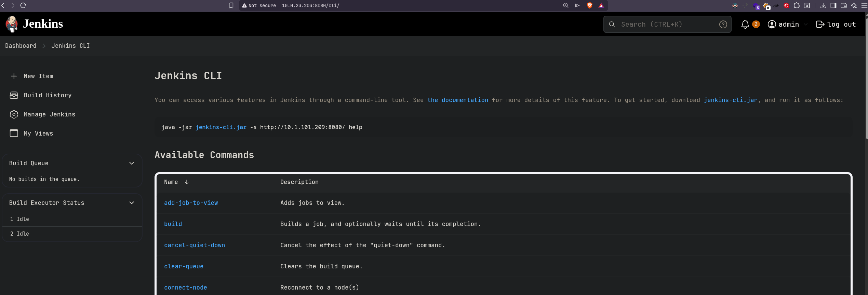Click the search help question mark icon

723,24
